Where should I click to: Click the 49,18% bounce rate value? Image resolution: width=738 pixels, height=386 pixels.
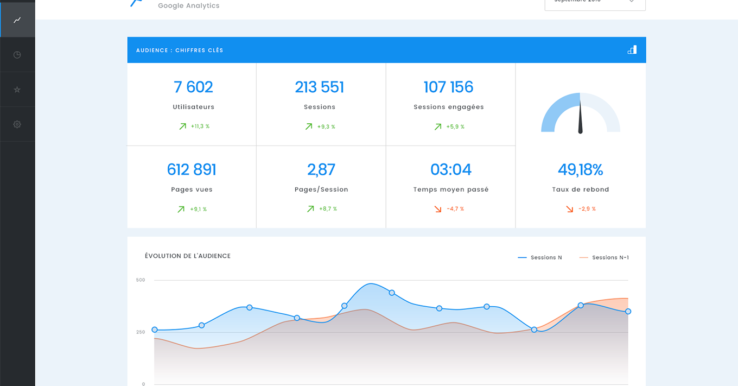pos(580,169)
